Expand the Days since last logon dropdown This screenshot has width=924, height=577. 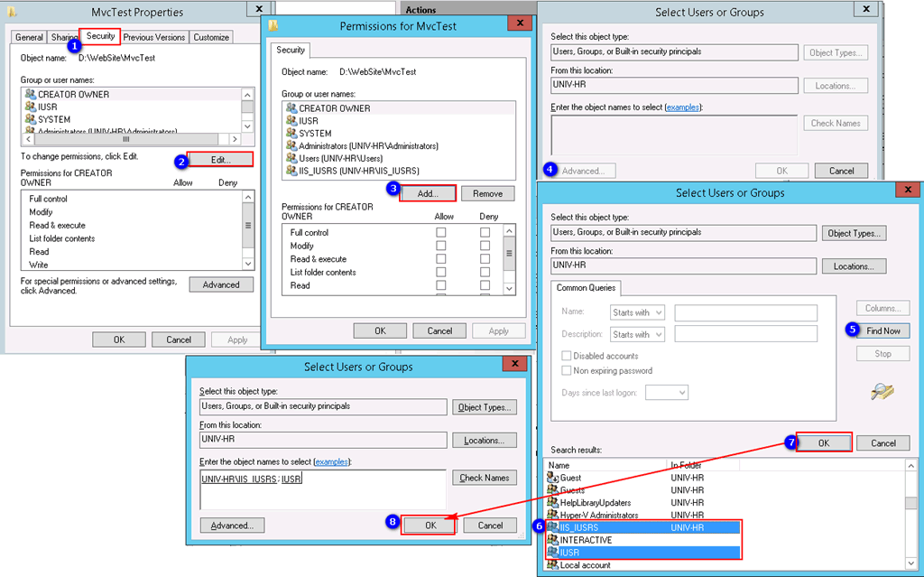coord(667,393)
